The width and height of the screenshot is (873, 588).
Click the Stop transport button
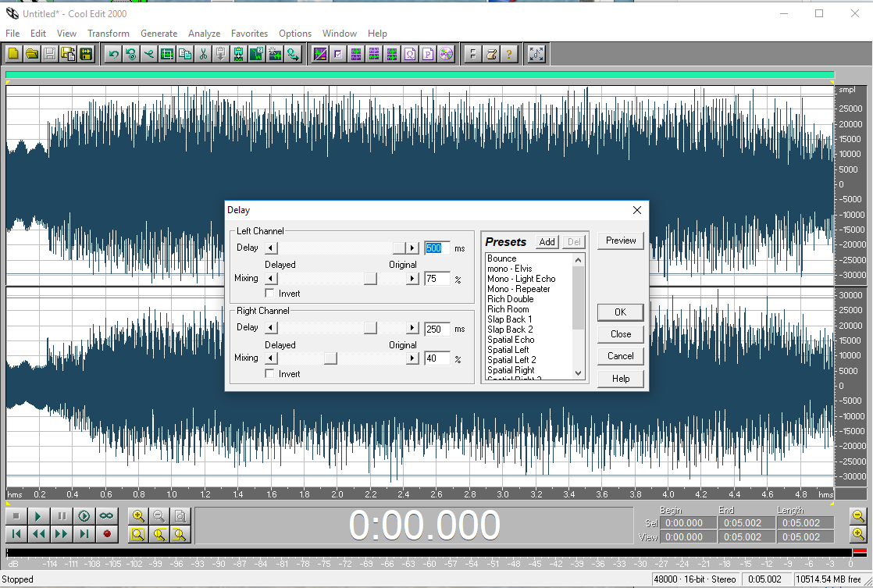(16, 516)
